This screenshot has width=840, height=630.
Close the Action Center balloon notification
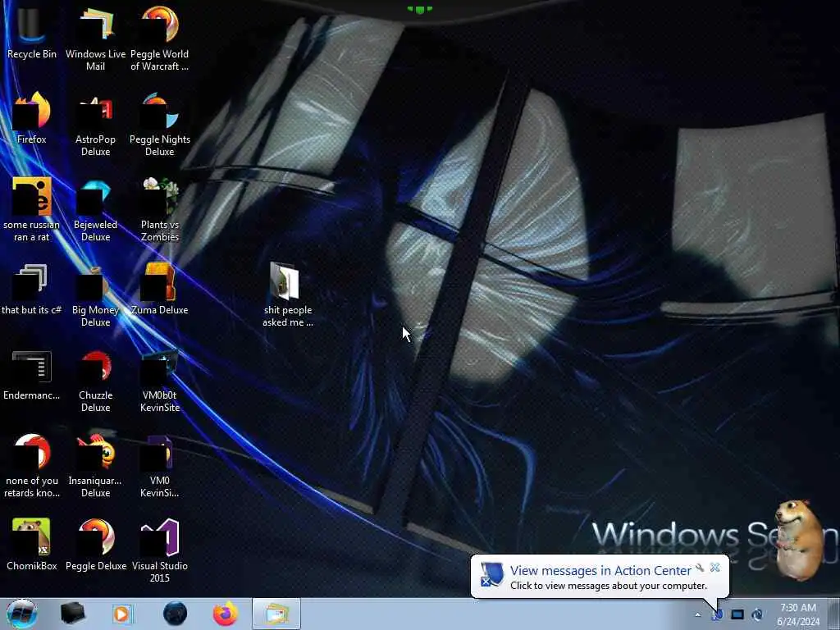coord(714,568)
